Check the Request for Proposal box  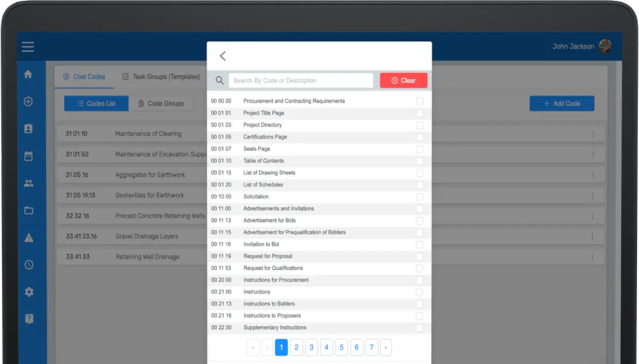[x=420, y=257]
